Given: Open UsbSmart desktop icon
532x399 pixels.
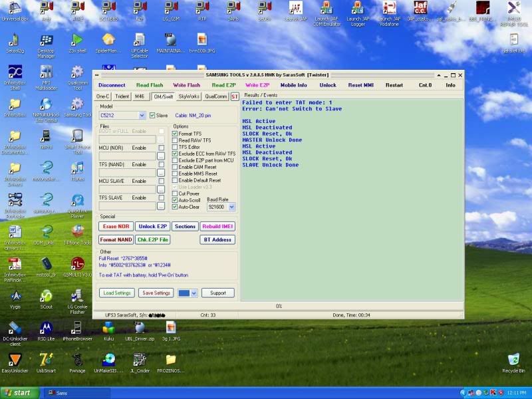Looking at the screenshot, I should [x=46, y=362].
